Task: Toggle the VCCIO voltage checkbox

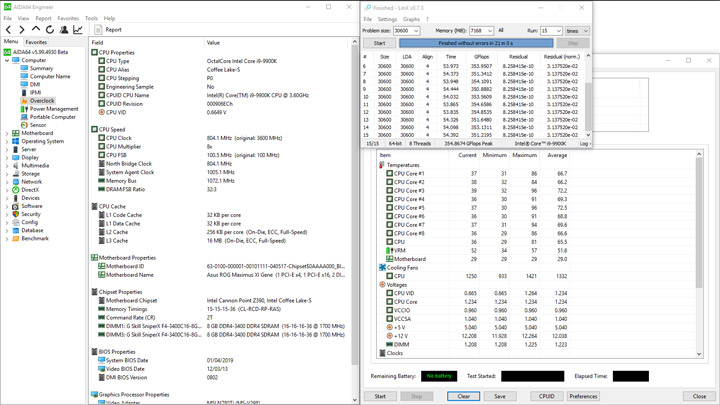Action: (x=389, y=310)
